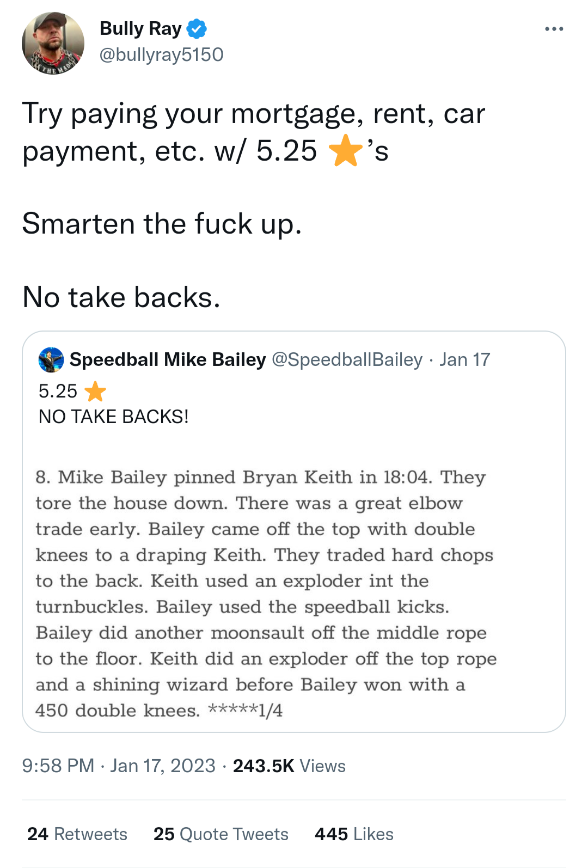
Task: Click the @SpeedballBailey handle
Action: click(347, 360)
